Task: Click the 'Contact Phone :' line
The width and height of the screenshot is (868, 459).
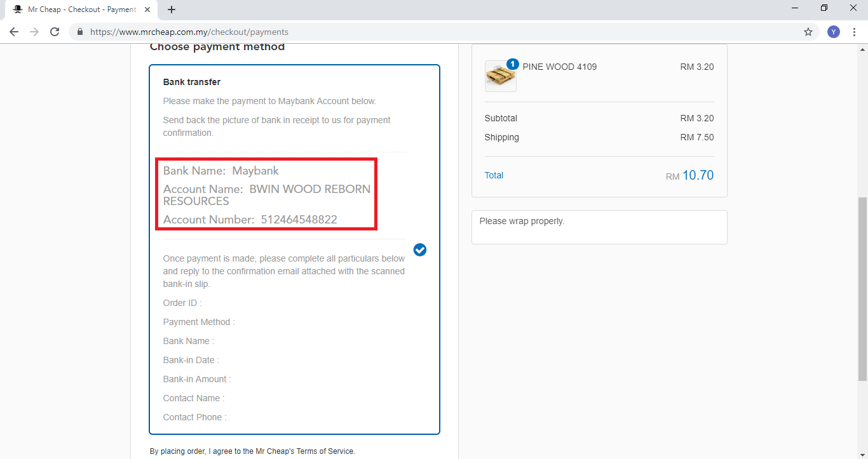Action: point(194,417)
